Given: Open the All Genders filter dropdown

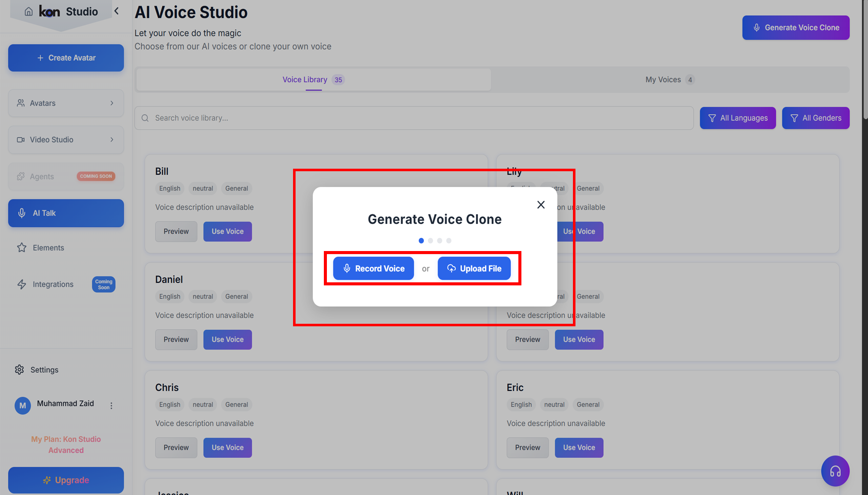Looking at the screenshot, I should (x=815, y=118).
